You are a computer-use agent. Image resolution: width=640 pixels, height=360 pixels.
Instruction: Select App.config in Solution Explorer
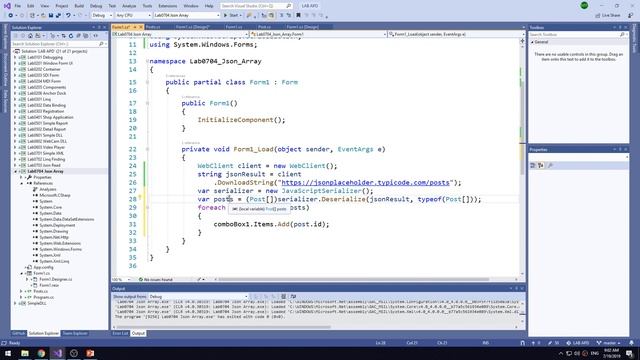(43, 267)
